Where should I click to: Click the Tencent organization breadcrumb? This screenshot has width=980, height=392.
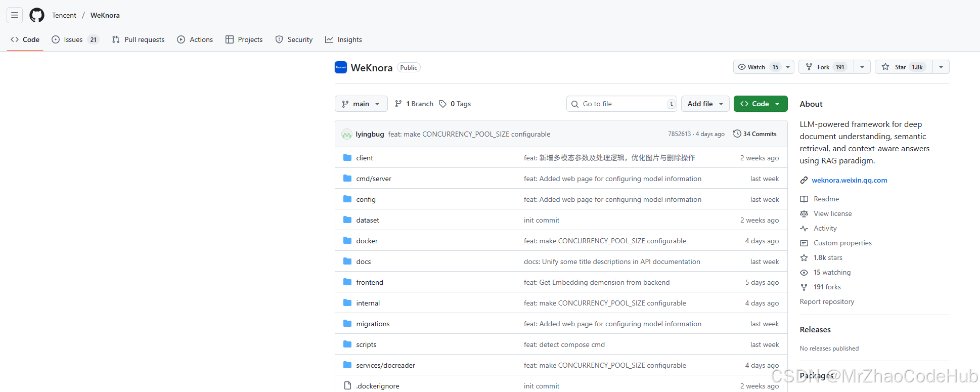pyautogui.click(x=64, y=15)
